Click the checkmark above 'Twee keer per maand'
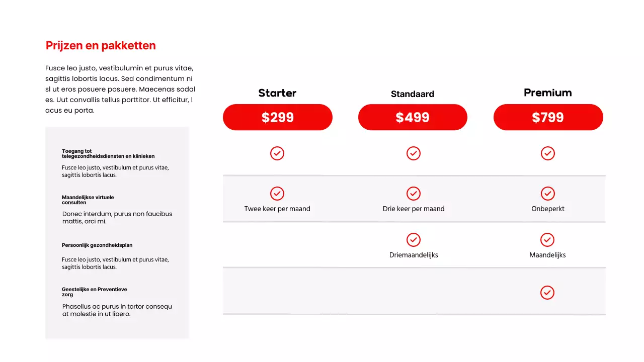Image resolution: width=644 pixels, height=362 pixels. point(277,194)
